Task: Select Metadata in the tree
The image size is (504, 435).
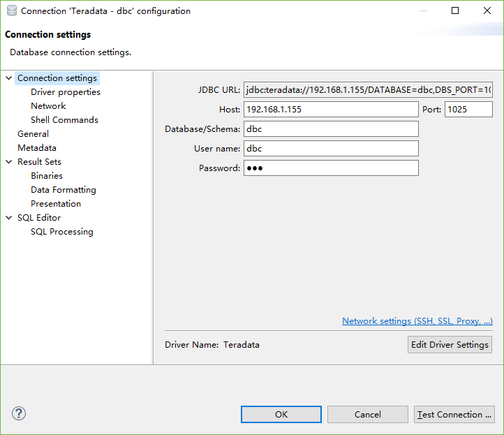Action: click(x=37, y=148)
